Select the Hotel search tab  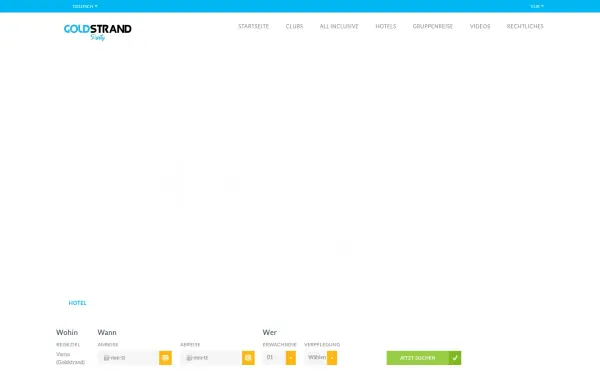[77, 303]
